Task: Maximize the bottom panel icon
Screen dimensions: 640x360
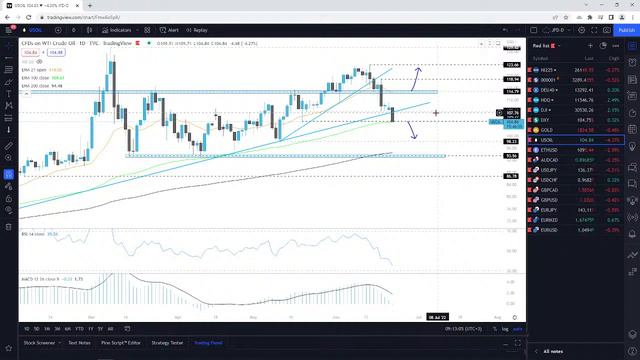Action: click(518, 343)
